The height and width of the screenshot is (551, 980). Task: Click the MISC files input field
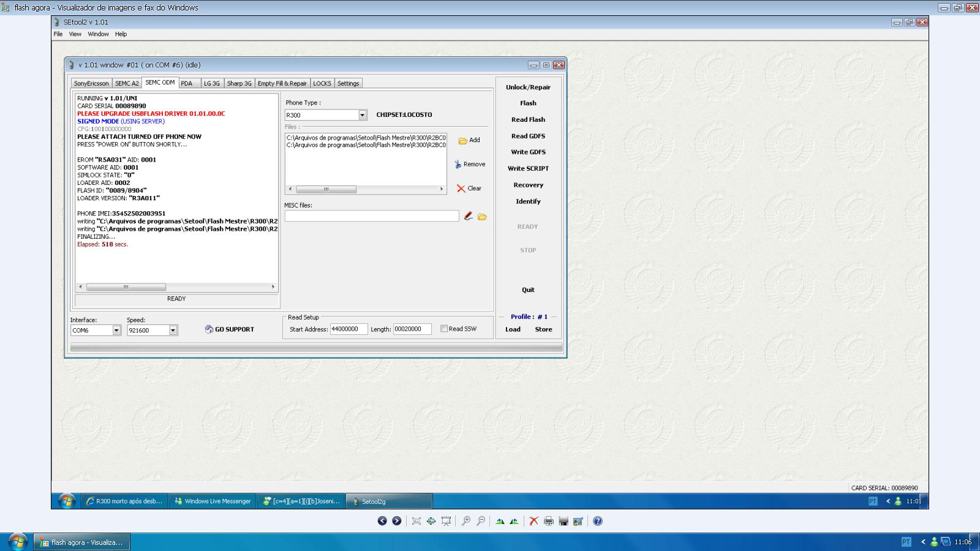(x=371, y=216)
